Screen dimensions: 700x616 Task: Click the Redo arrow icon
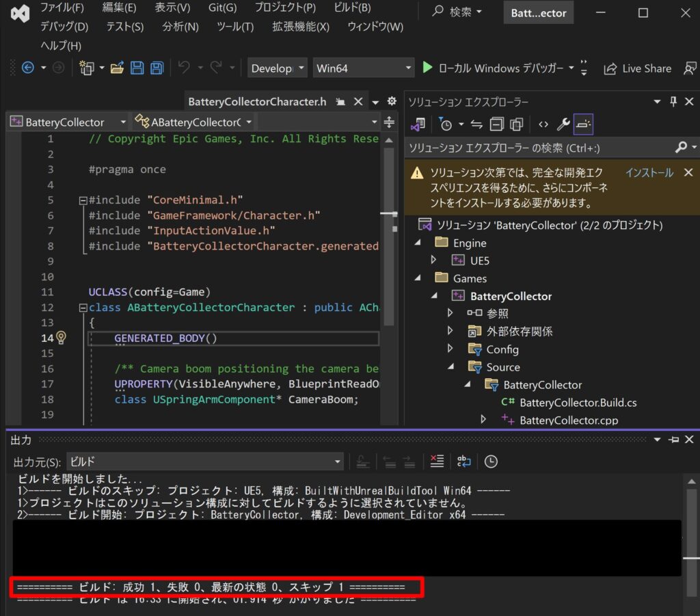[216, 68]
